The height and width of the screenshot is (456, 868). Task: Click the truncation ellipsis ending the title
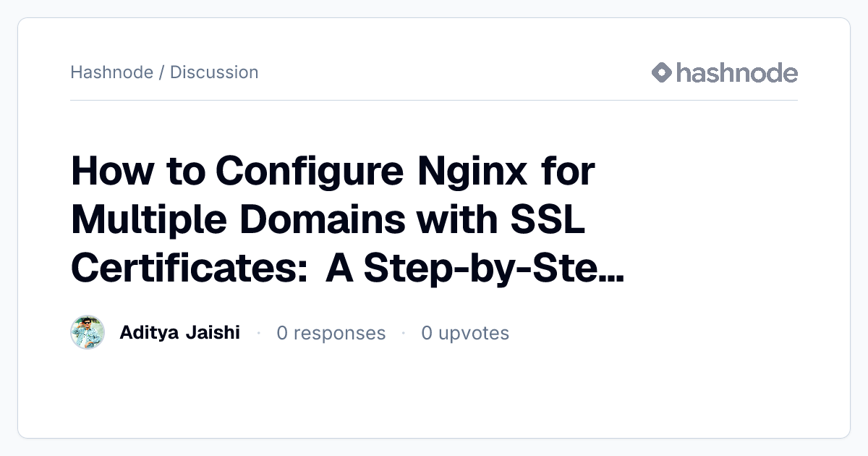pos(613,277)
